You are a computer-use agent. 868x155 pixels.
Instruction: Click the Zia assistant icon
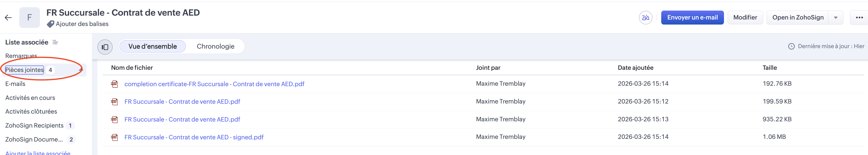pos(645,18)
